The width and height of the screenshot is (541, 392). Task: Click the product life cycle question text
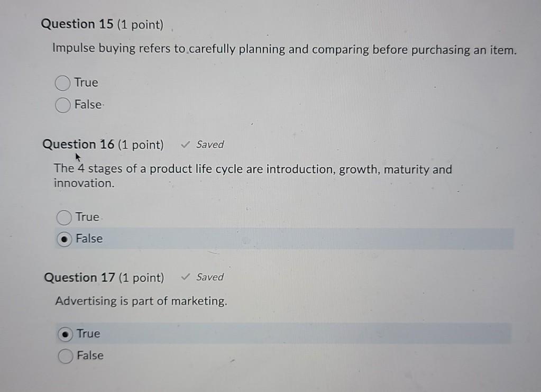coord(252,169)
